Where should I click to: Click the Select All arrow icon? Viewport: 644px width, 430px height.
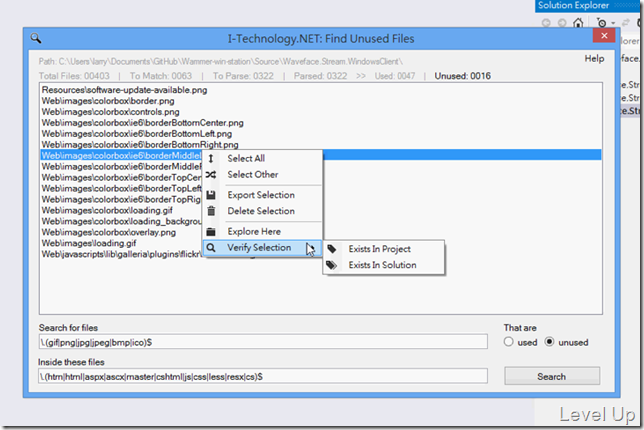[x=211, y=159]
